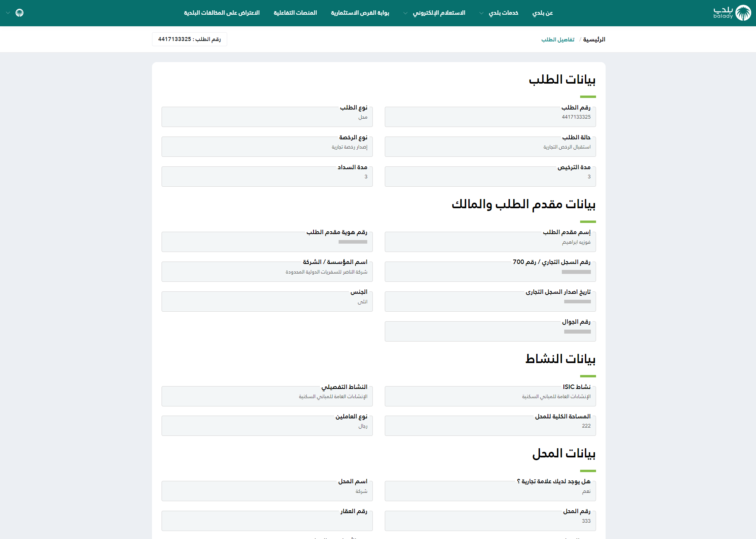This screenshot has height=539, width=756.
Task: Click the رقم الطلب badge in the header
Action: [x=189, y=39]
